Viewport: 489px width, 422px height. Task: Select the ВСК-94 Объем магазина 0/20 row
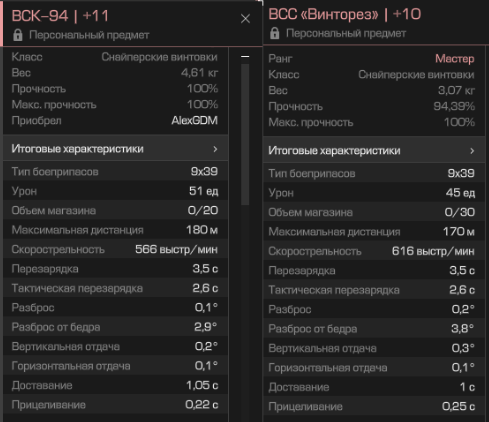click(x=116, y=210)
